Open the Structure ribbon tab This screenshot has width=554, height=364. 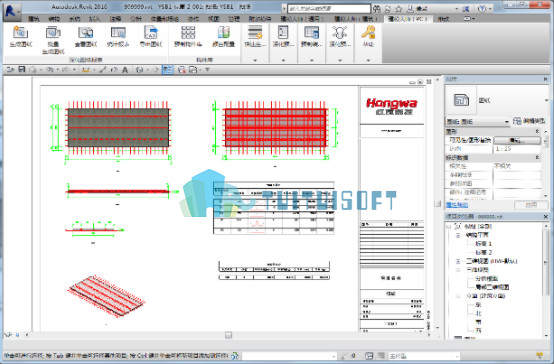tap(54, 19)
